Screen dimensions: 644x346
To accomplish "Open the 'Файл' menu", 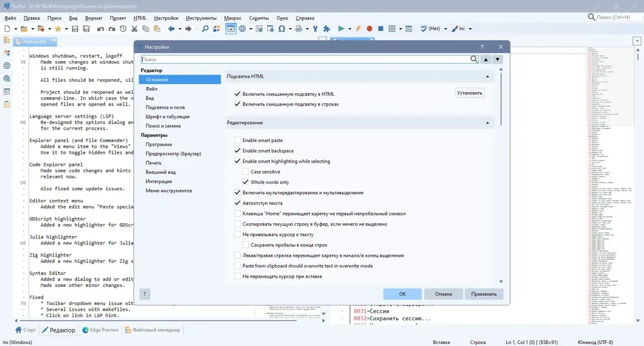I will (x=10, y=18).
